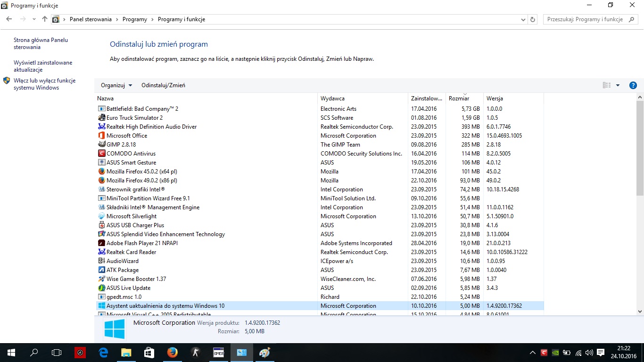
Task: Open the Windows Store taskbar icon
Action: (149, 352)
